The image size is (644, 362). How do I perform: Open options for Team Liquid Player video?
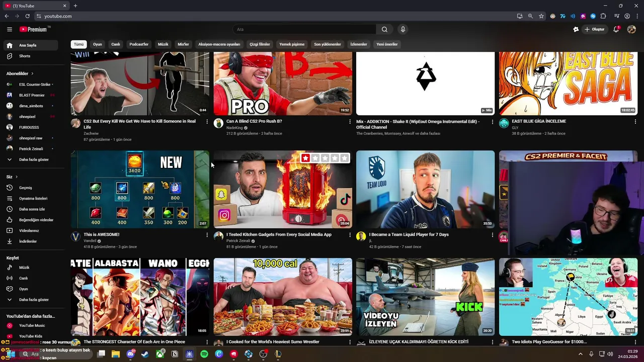point(492,235)
